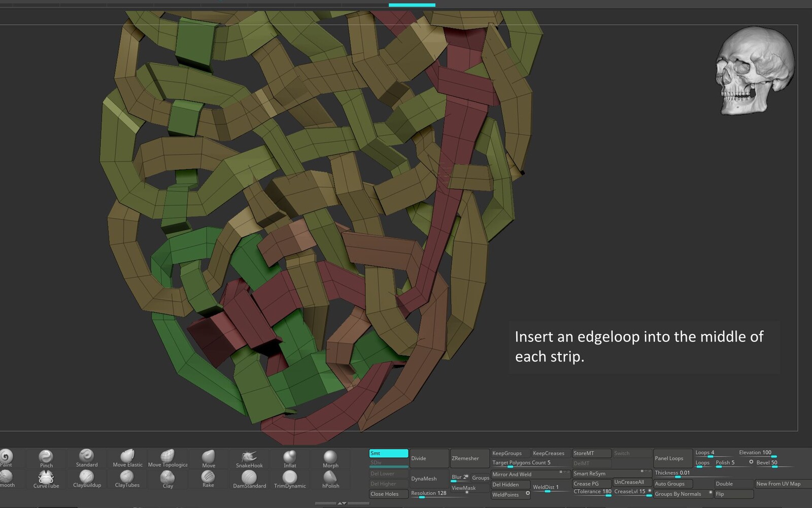Select the TrimDynamic brush
Viewport: 812px width, 508px height.
click(x=290, y=479)
